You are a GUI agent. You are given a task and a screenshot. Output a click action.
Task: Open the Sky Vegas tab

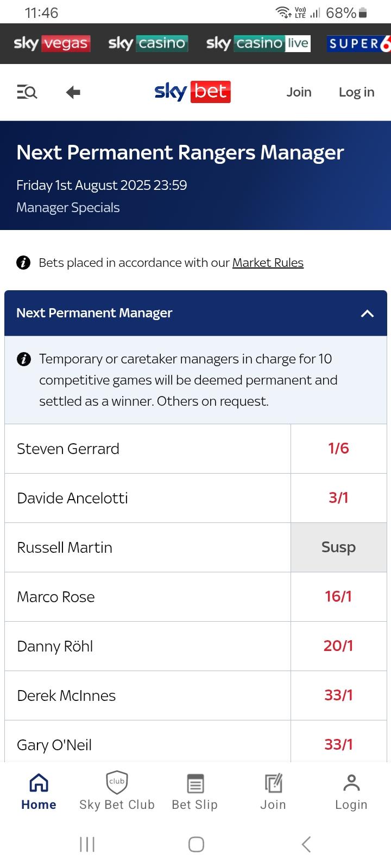tap(52, 43)
